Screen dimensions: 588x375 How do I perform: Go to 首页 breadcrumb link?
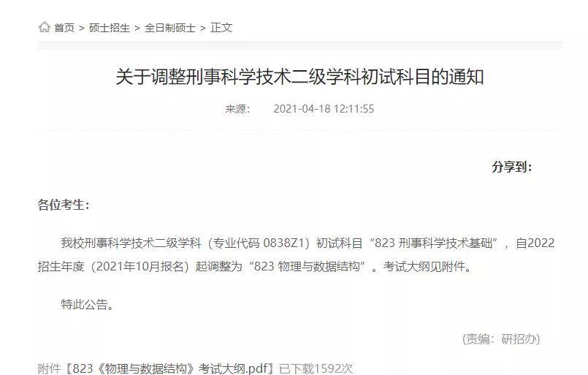click(x=64, y=28)
